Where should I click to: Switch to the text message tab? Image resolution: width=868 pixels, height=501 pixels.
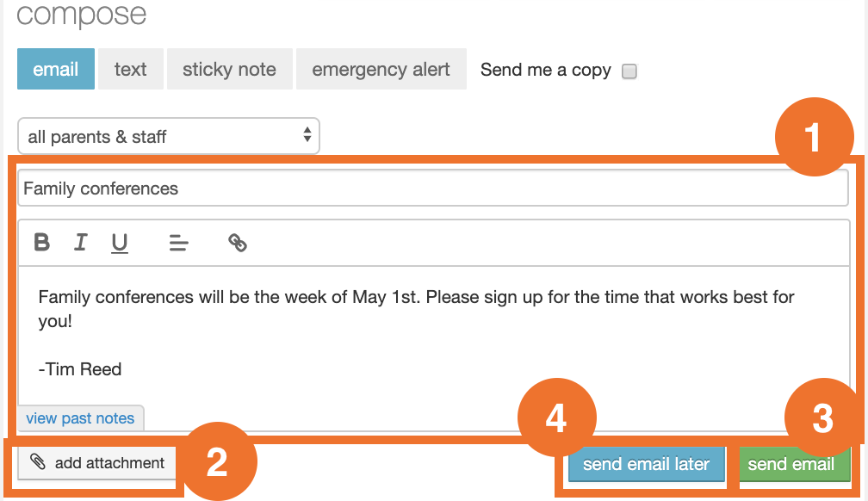point(130,70)
